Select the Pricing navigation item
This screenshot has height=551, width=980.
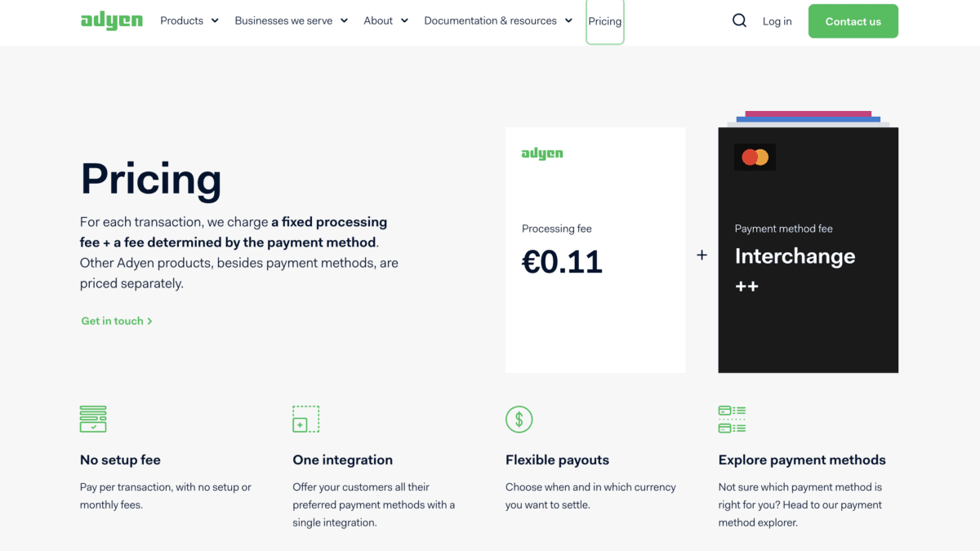[x=604, y=21]
